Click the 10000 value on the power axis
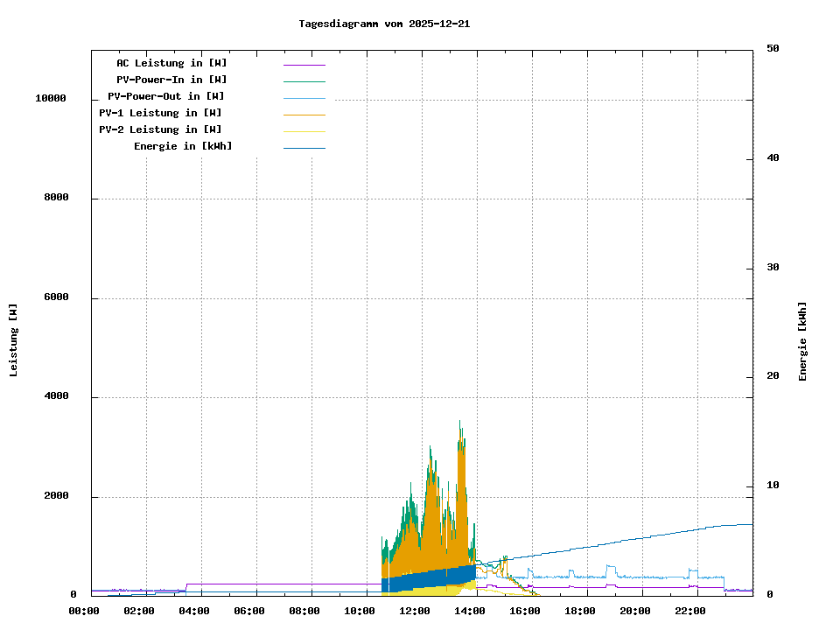 click(51, 99)
